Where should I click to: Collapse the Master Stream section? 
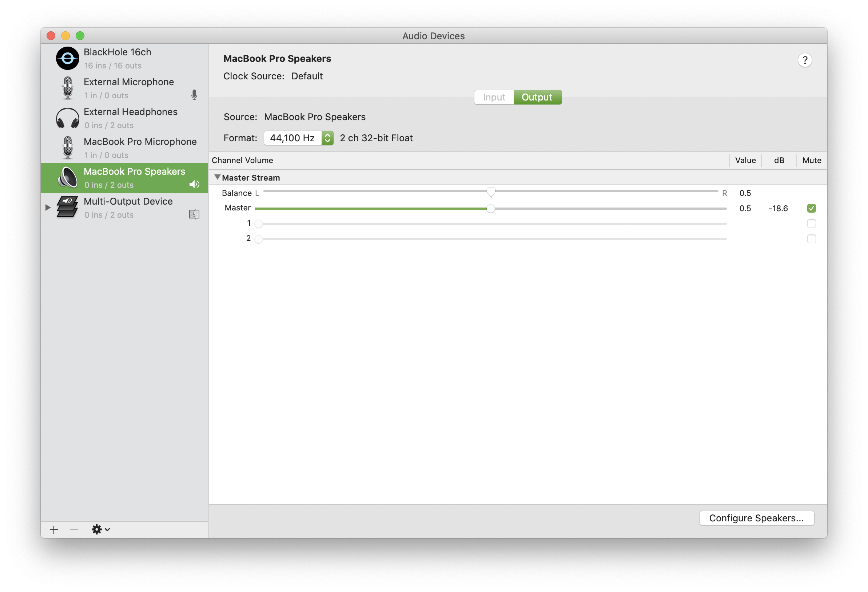(x=217, y=177)
